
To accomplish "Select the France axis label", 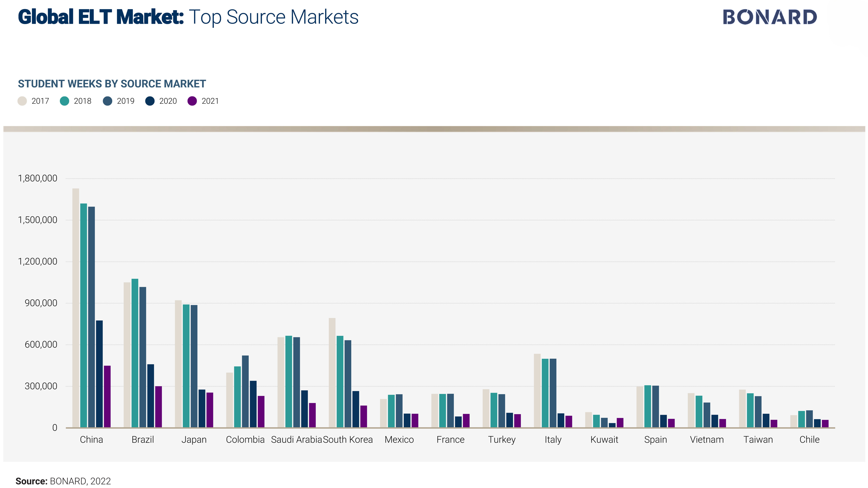I will click(x=450, y=439).
